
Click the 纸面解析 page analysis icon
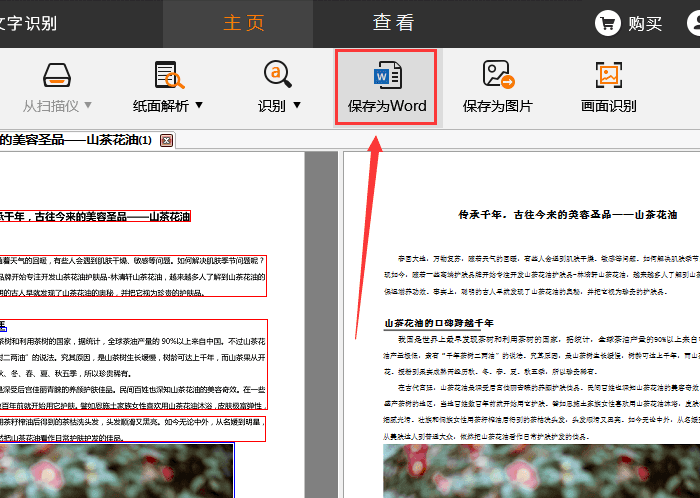168,75
